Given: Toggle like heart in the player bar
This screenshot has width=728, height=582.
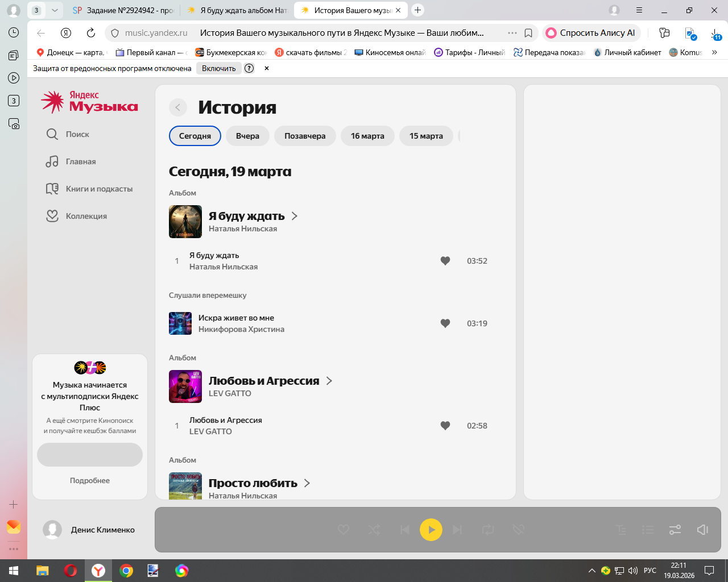Looking at the screenshot, I should [x=344, y=530].
